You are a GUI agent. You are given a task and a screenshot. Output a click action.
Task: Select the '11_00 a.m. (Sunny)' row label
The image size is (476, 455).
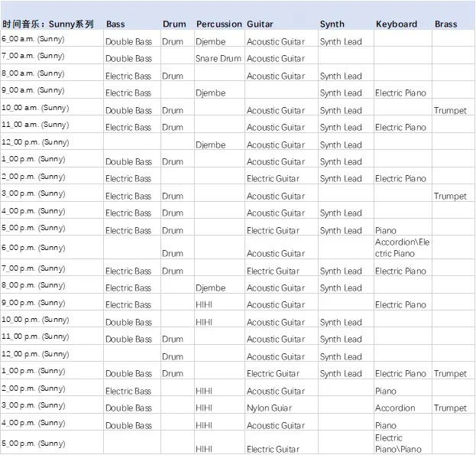(x=35, y=125)
